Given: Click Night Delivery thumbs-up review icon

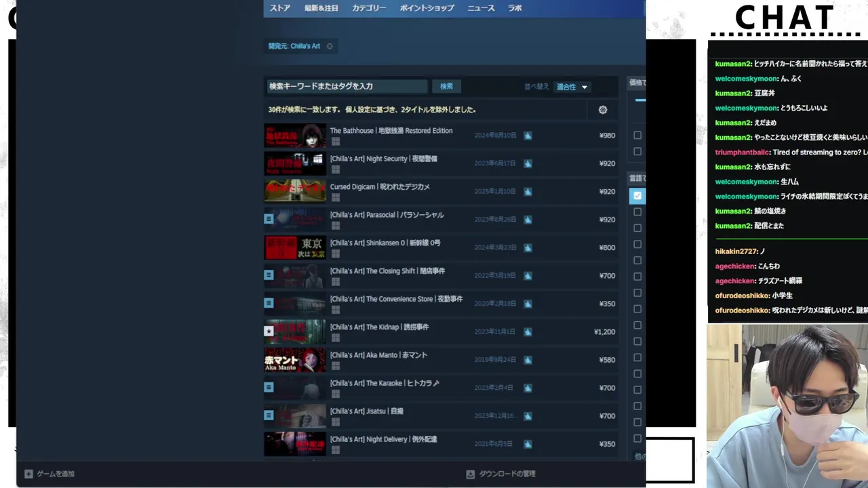Looking at the screenshot, I should click(528, 445).
